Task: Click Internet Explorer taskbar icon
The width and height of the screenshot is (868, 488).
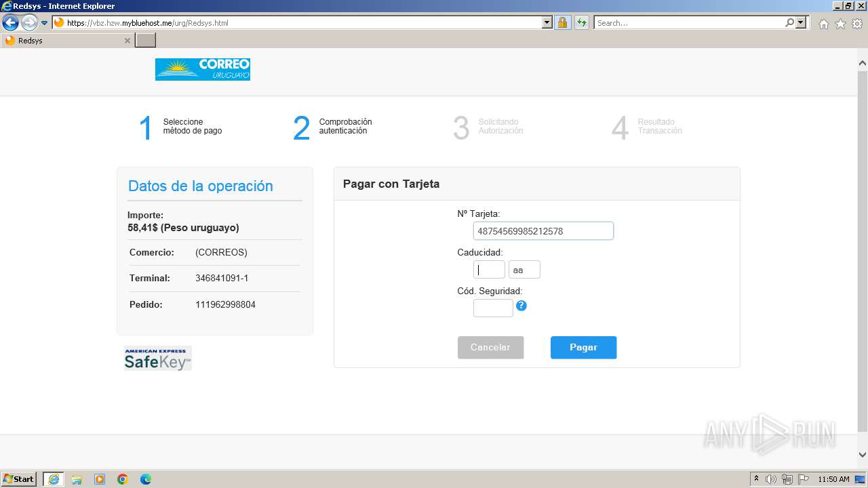Action: tap(54, 479)
